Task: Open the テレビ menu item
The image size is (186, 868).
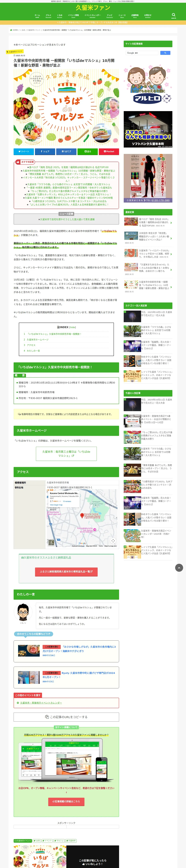Action: (x=109, y=16)
